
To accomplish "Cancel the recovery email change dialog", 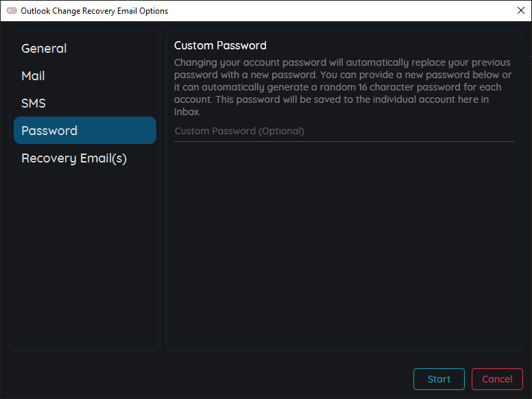I will [497, 379].
